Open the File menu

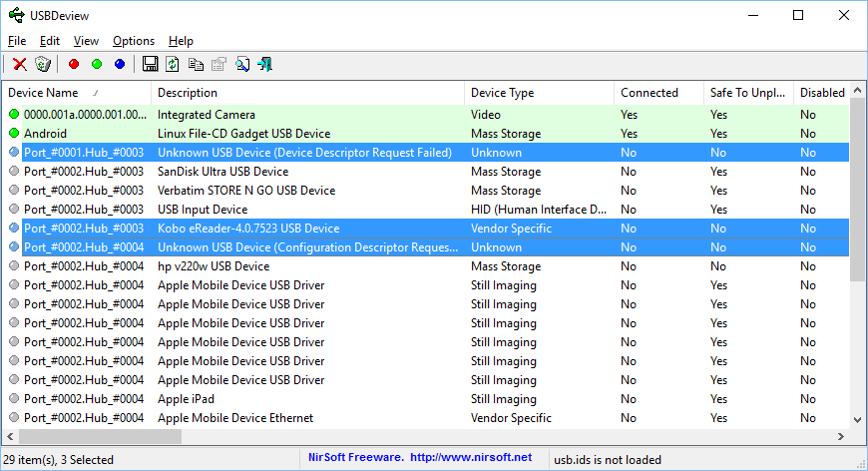[17, 41]
